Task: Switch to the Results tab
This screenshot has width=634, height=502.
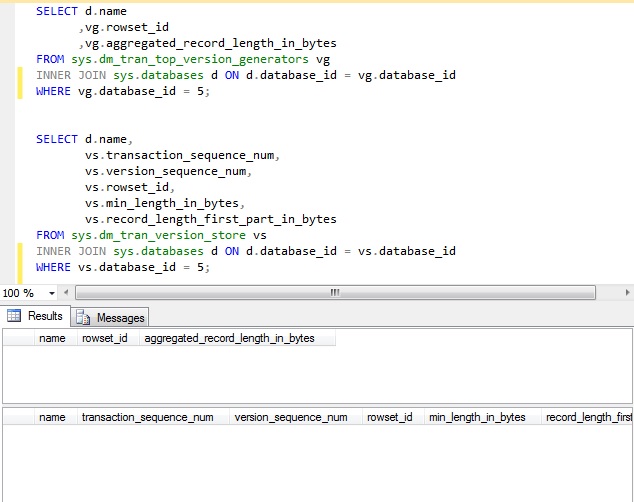Action: (44, 316)
